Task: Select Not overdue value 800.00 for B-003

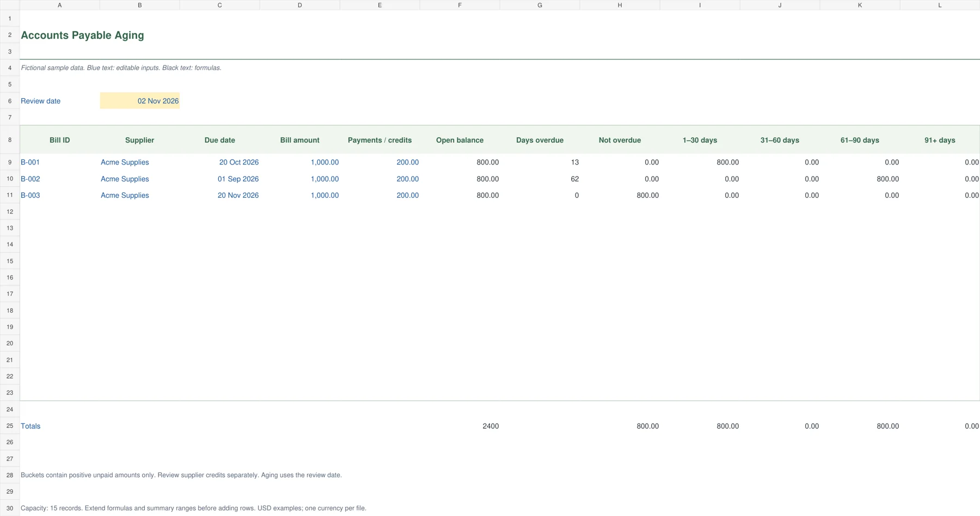Action: [x=620, y=195]
